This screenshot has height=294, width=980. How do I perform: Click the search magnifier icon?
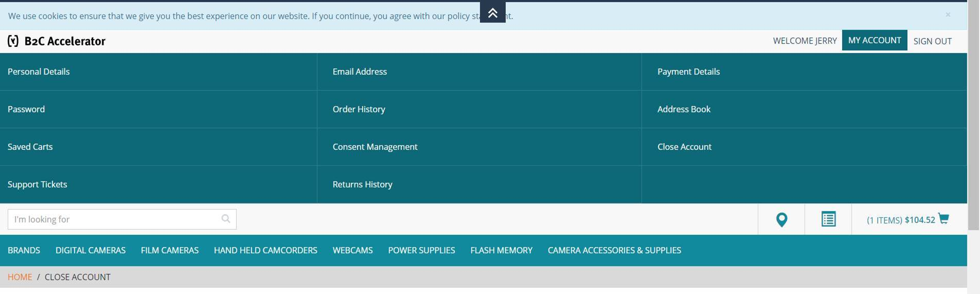click(225, 219)
